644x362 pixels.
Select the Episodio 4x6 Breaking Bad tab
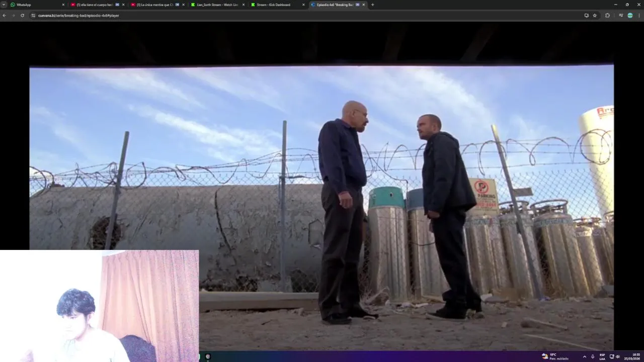click(x=338, y=5)
